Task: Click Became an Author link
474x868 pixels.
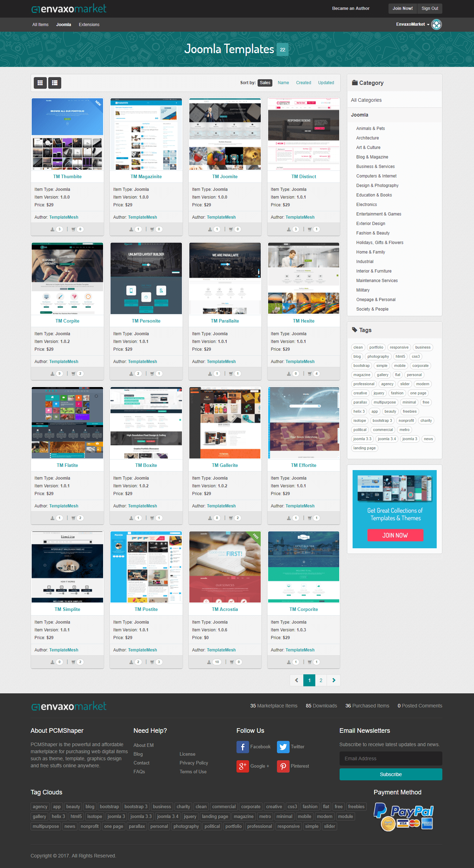Action: (351, 8)
